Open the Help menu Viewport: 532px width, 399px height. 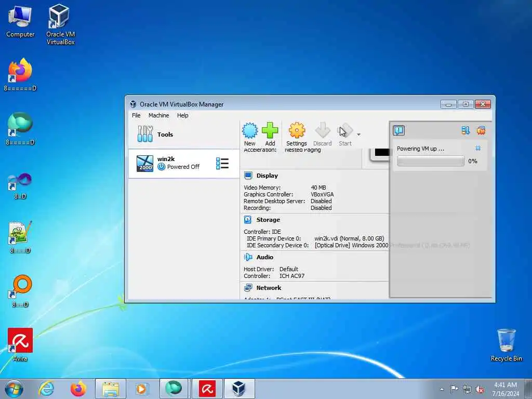(x=182, y=115)
